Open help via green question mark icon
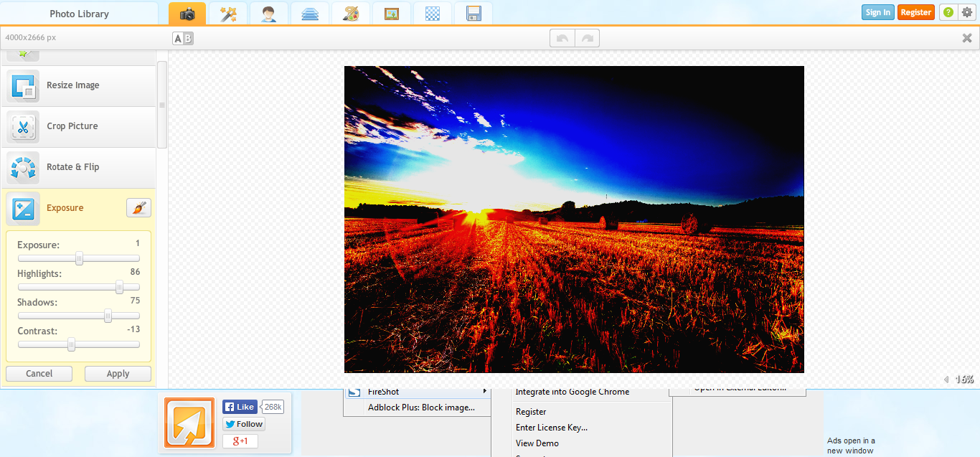Viewport: 980px width, 457px height. (x=948, y=12)
